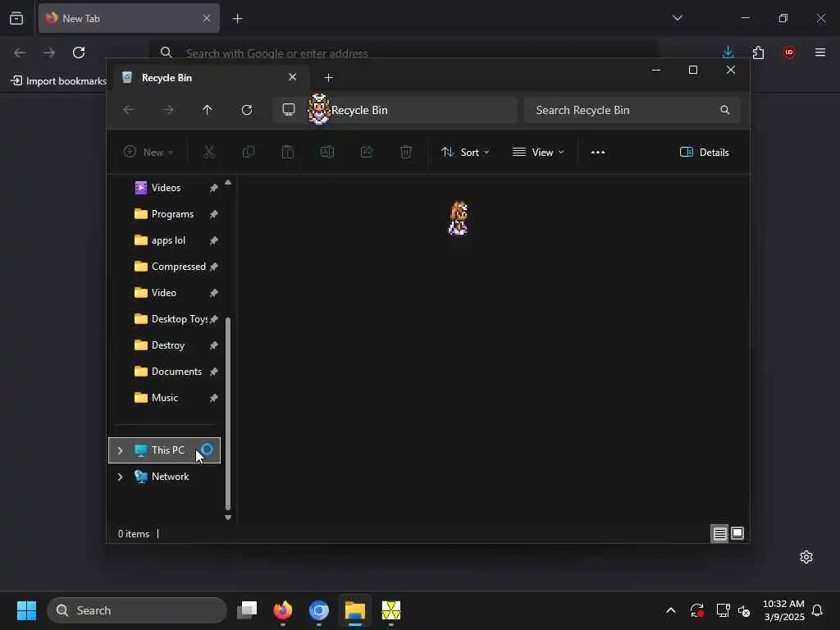Show hidden system tray icons chevron

(671, 610)
